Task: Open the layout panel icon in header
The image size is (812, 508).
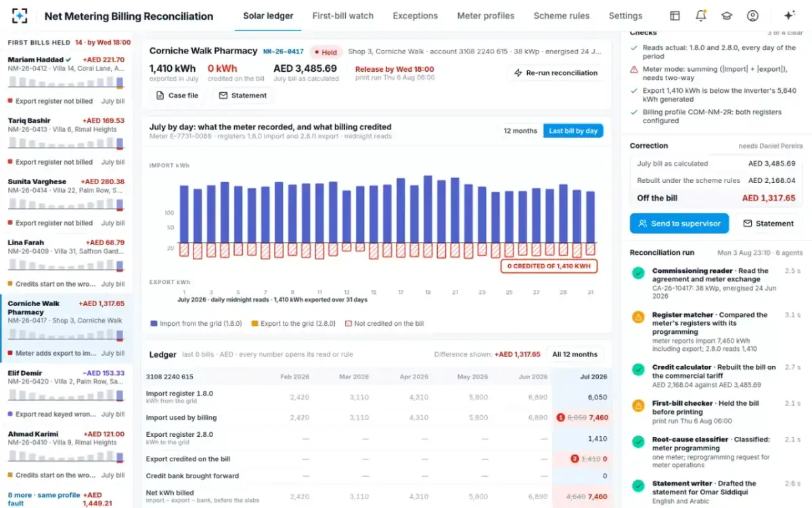Action: tap(675, 16)
